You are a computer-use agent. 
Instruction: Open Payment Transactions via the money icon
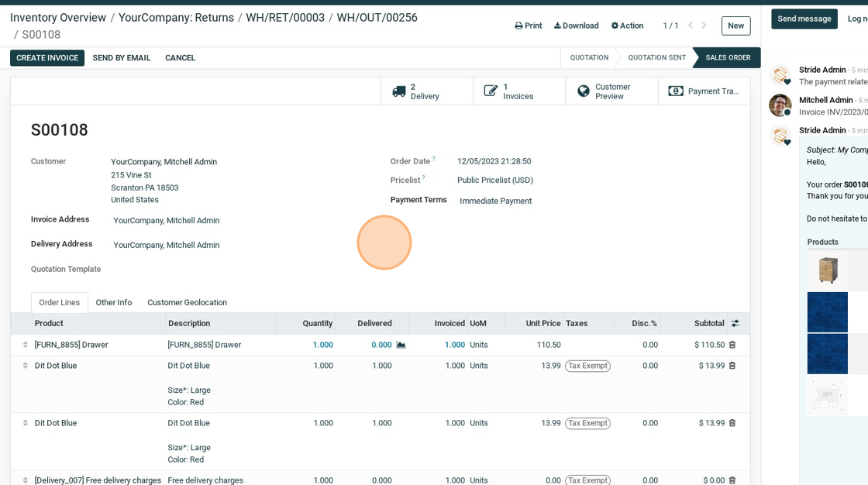[676, 91]
